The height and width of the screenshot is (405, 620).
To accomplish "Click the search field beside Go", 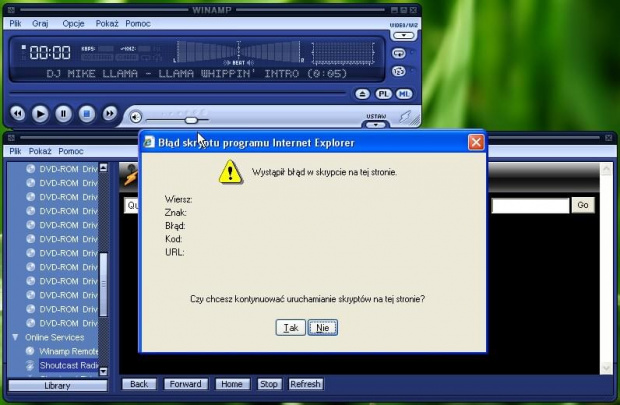I will pos(530,205).
